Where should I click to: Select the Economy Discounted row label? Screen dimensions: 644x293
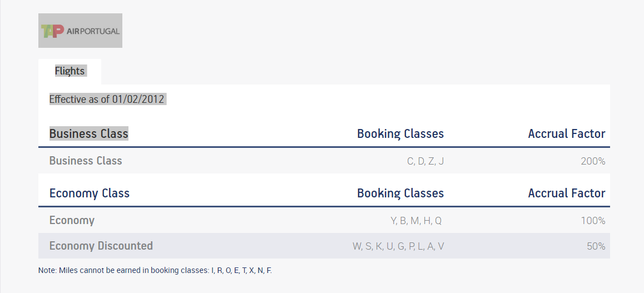(101, 246)
